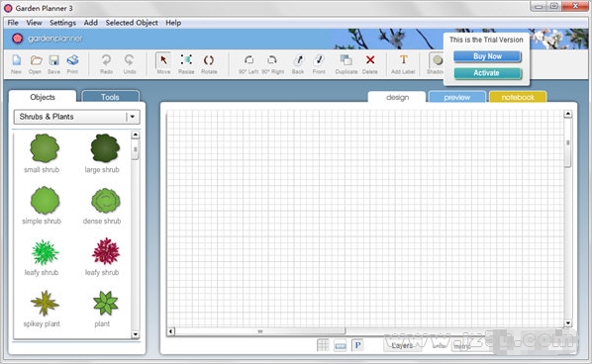Click the down arrow of the objects list scrollbar
This screenshot has height=364, width=592.
pos(136,334)
